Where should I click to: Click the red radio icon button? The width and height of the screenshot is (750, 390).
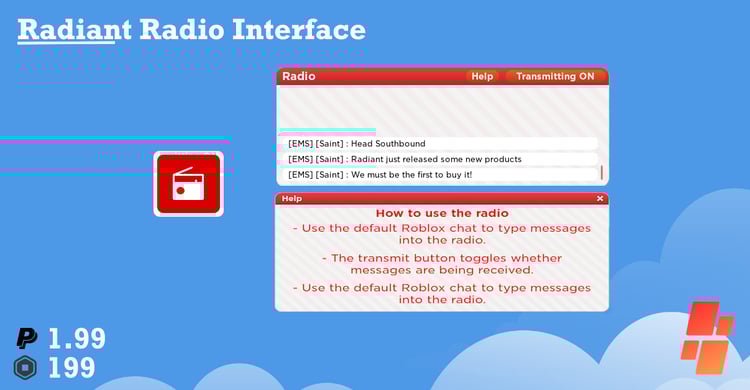pyautogui.click(x=188, y=184)
